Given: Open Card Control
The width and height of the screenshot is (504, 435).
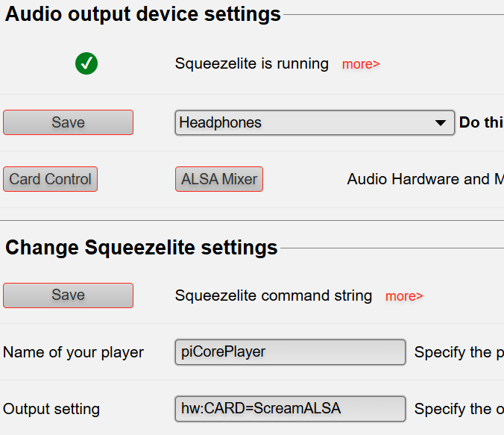Looking at the screenshot, I should (x=50, y=179).
